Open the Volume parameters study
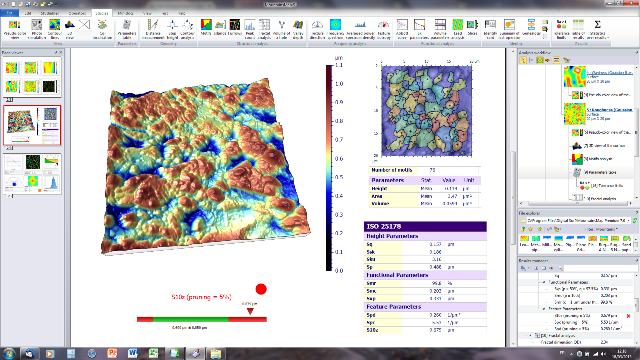Image resolution: width=640 pixels, height=360 pixels. [x=440, y=29]
